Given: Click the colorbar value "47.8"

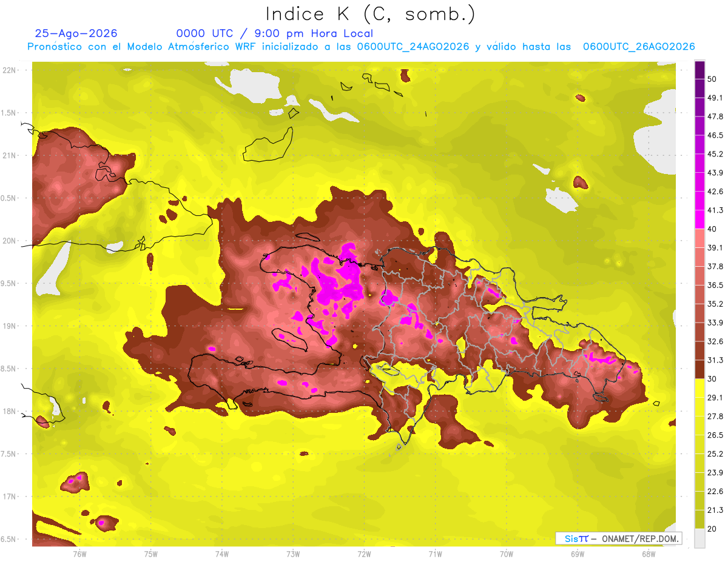Looking at the screenshot, I should pyautogui.click(x=715, y=116).
